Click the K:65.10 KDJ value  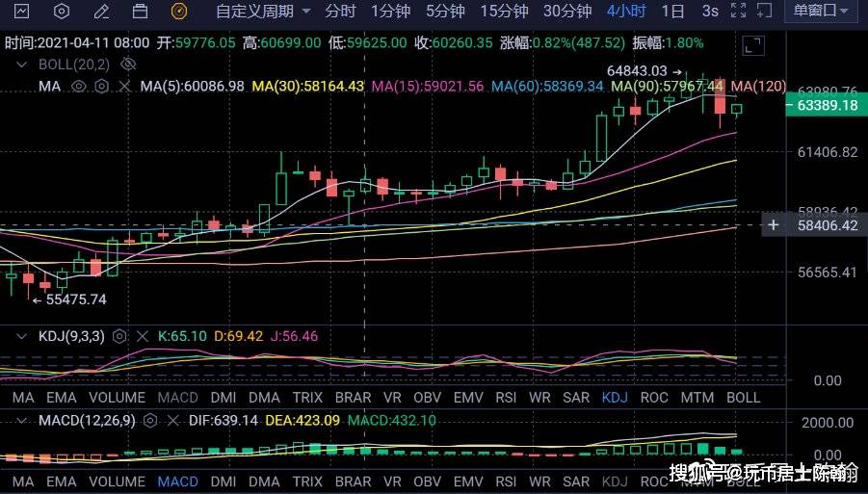pos(182,336)
